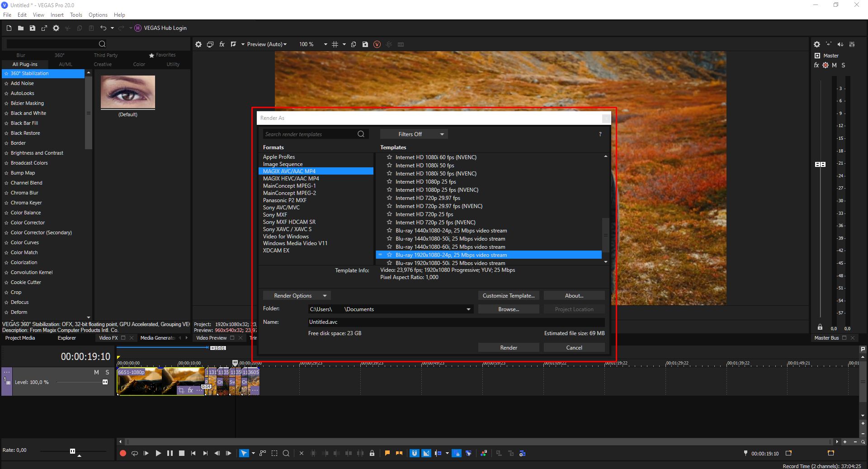Select the Zoom Edit magnifier tool

pos(286,453)
